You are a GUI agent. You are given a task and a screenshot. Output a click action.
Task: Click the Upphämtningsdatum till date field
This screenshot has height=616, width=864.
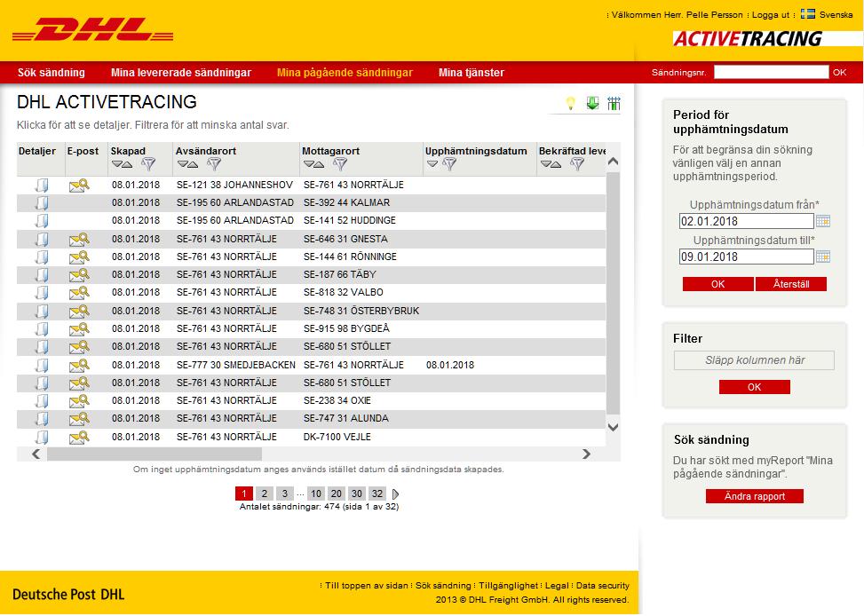click(x=746, y=257)
